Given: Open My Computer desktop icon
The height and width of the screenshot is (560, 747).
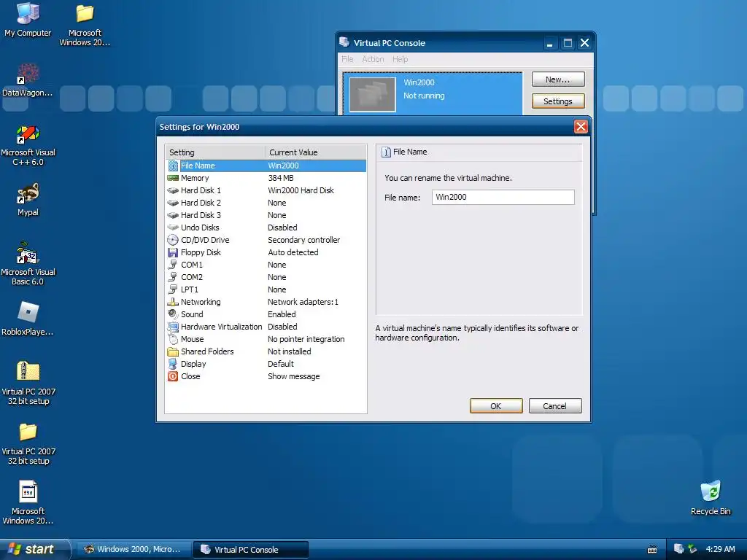Looking at the screenshot, I should pyautogui.click(x=28, y=20).
